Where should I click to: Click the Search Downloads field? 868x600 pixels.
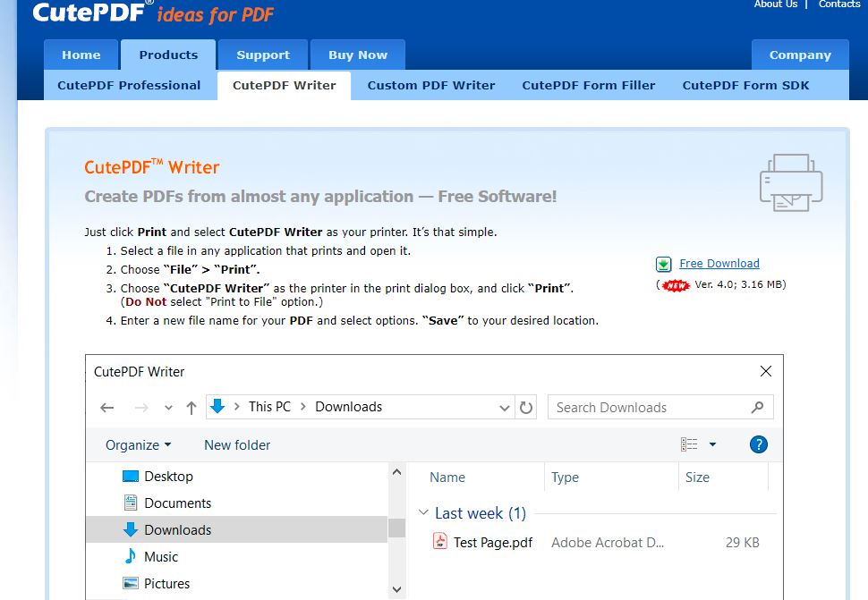[660, 408]
